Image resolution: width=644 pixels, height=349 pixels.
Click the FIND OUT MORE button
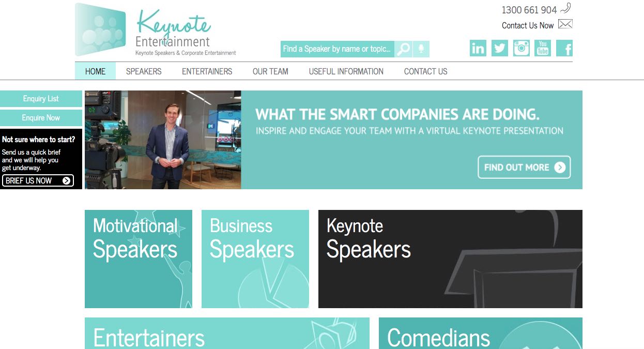pos(524,167)
